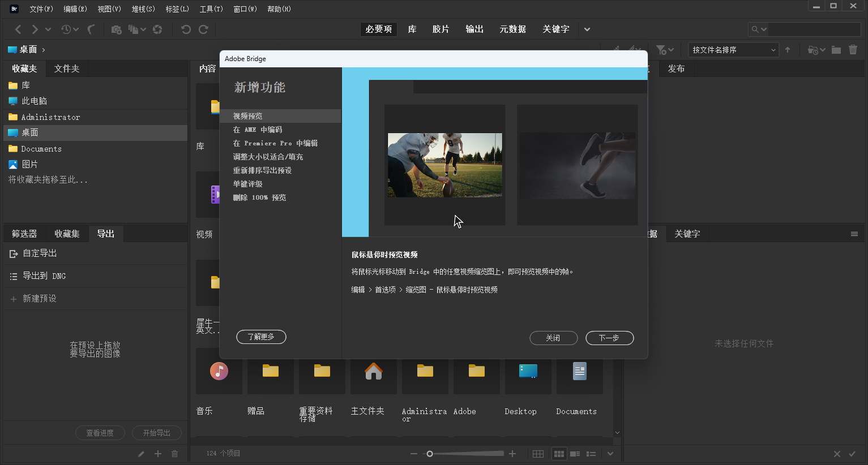This screenshot has height=465, width=868.
Task: Switch to the 输出 workspace tab
Action: (474, 29)
